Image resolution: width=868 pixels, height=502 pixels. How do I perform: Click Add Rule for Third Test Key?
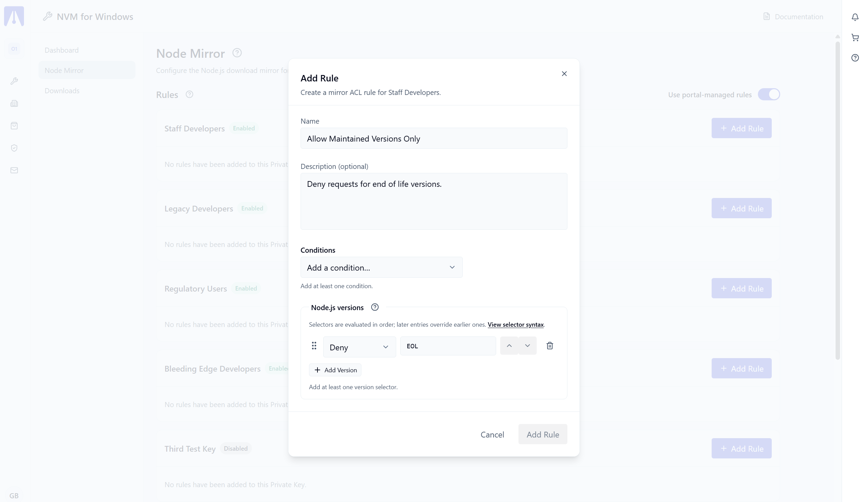[742, 448]
